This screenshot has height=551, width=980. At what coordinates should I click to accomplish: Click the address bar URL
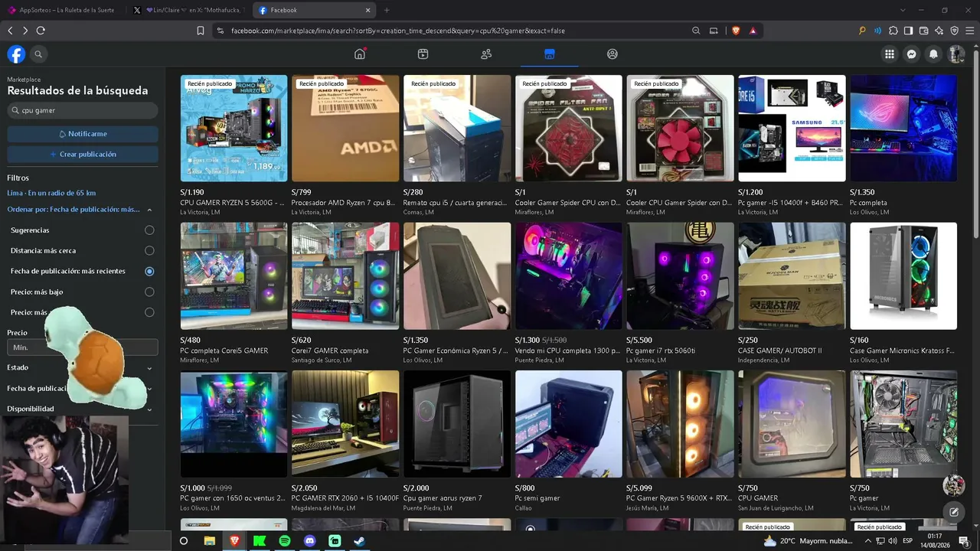(x=398, y=31)
